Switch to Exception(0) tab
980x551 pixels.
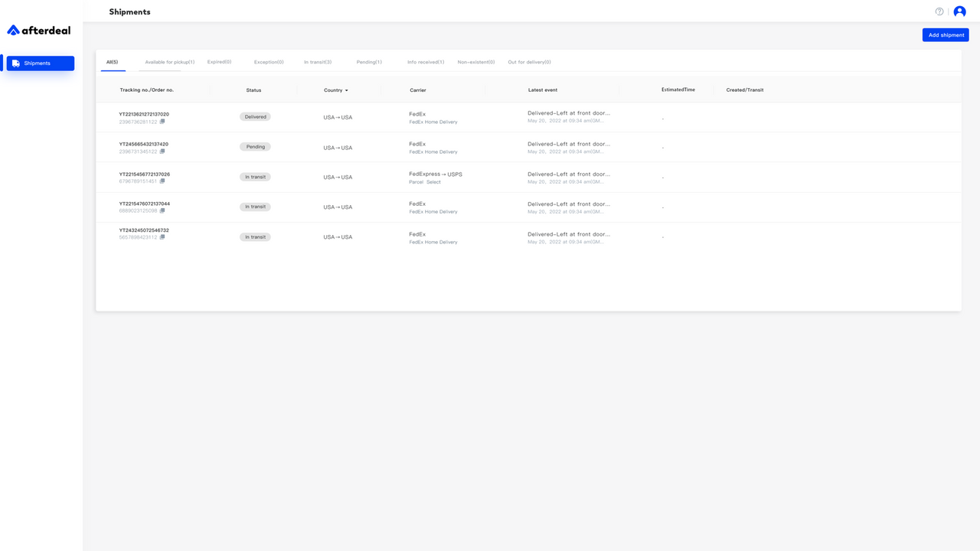coord(269,62)
